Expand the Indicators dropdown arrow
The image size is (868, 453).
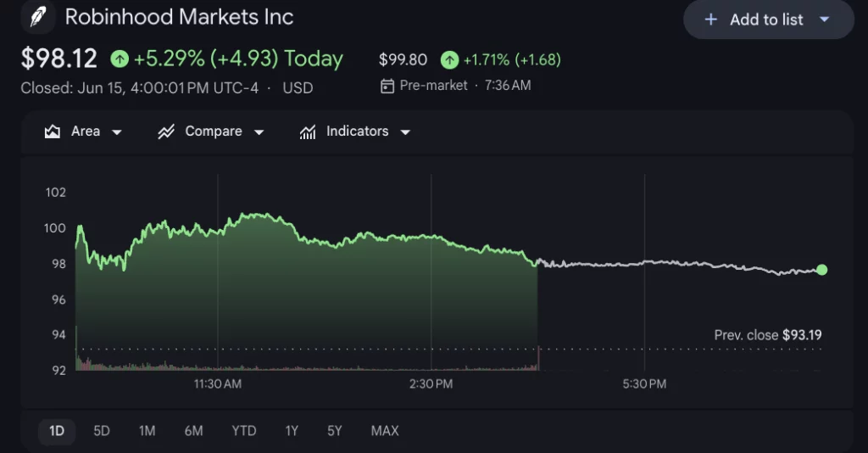click(405, 132)
